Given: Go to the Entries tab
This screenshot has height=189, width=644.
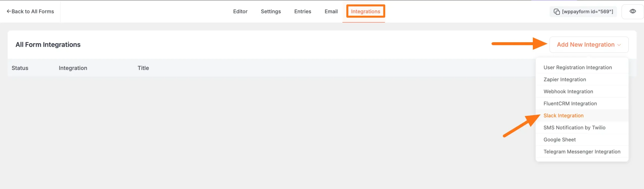Looking at the screenshot, I should pyautogui.click(x=302, y=12).
